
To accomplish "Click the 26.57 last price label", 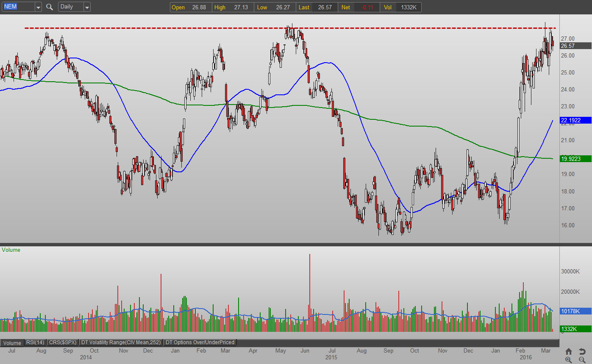I will (575, 46).
